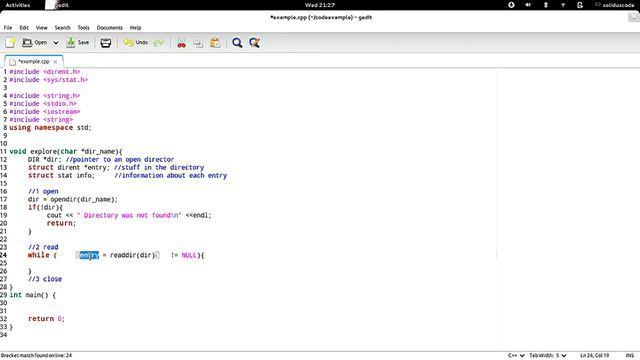The height and width of the screenshot is (360, 640).
Task: Click the 'struct stat info;' code
Action: coord(61,176)
